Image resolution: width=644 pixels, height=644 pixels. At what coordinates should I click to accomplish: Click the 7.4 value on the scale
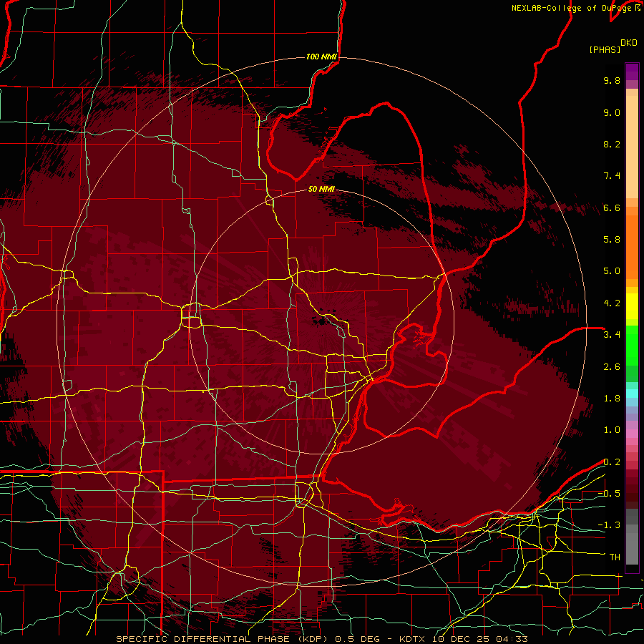point(612,176)
